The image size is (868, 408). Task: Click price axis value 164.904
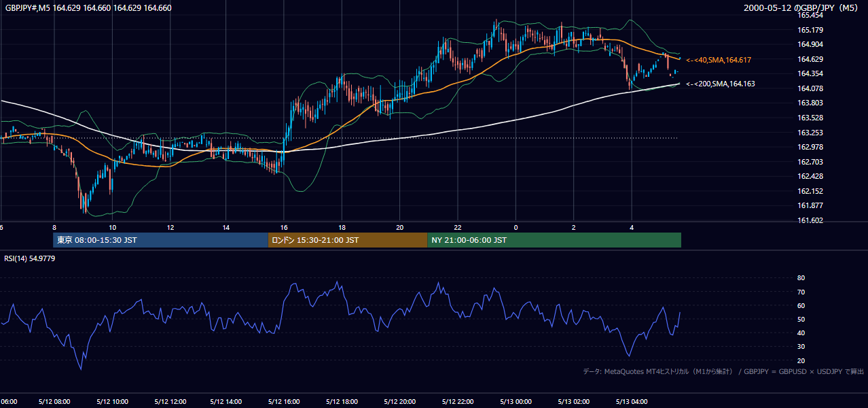810,44
